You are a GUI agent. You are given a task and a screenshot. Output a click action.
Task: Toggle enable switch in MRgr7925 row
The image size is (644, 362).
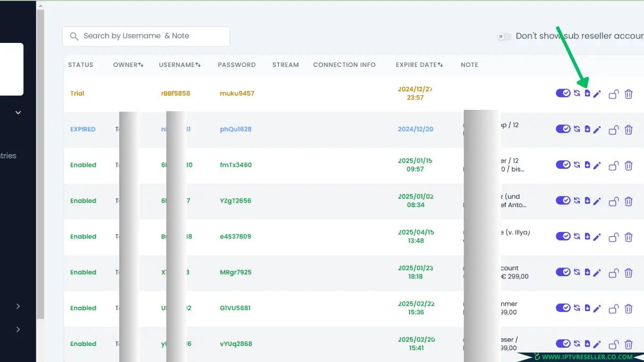pyautogui.click(x=563, y=272)
